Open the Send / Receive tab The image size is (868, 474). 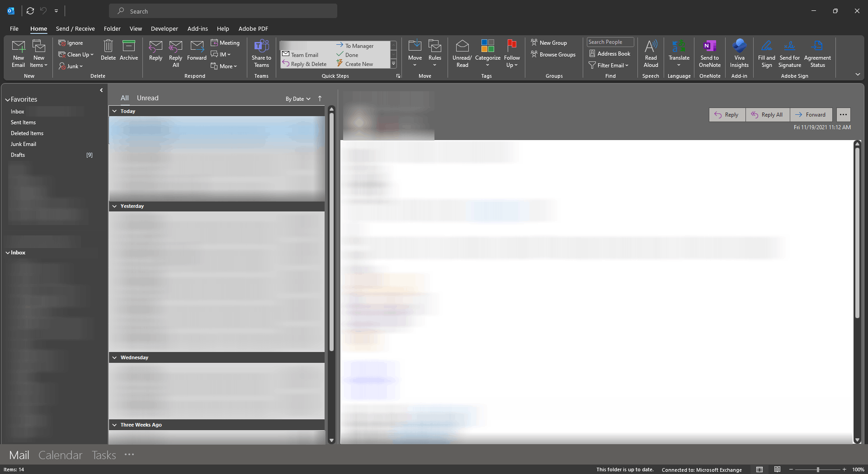coord(75,28)
